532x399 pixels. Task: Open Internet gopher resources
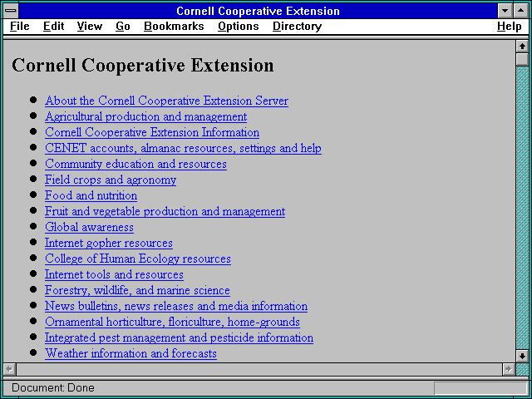click(109, 243)
